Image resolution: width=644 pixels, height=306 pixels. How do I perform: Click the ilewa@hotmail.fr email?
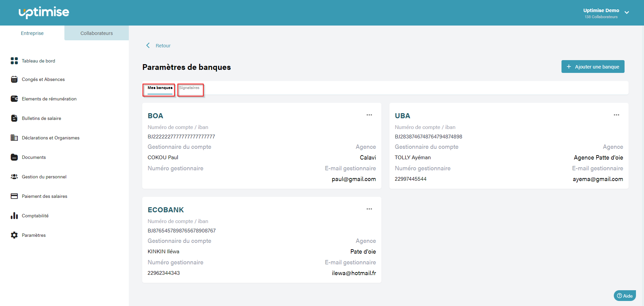click(x=354, y=273)
